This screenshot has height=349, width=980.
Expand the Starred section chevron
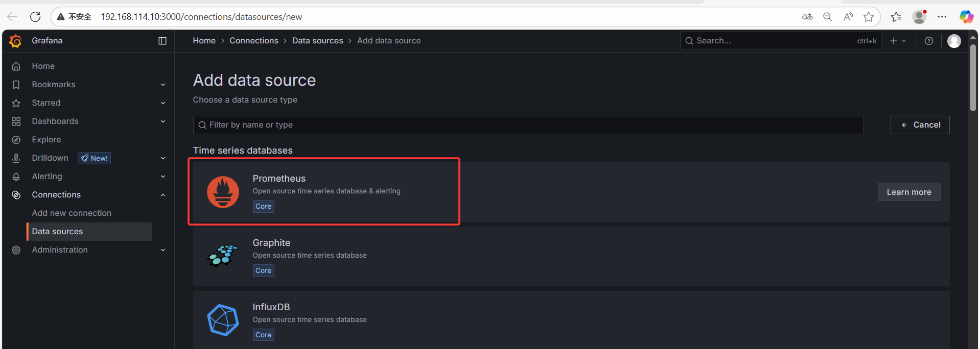(x=163, y=103)
